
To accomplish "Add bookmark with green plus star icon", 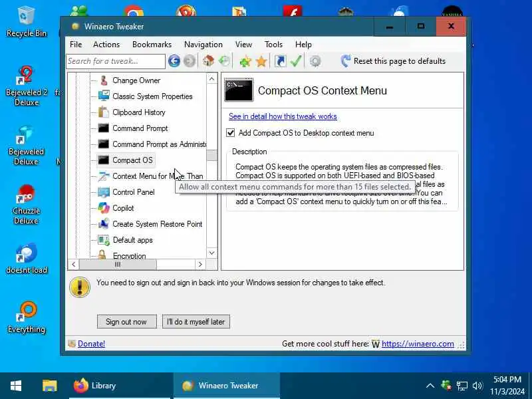I will point(245,61).
